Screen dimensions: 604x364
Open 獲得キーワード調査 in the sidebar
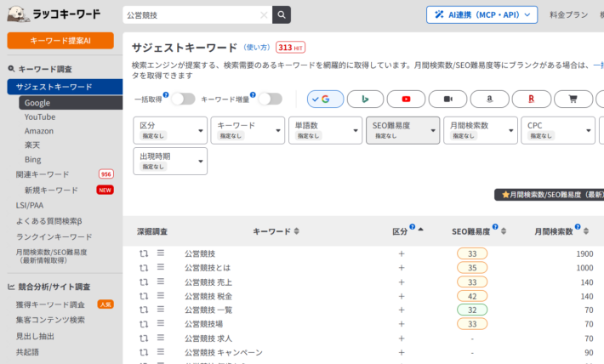(50, 304)
